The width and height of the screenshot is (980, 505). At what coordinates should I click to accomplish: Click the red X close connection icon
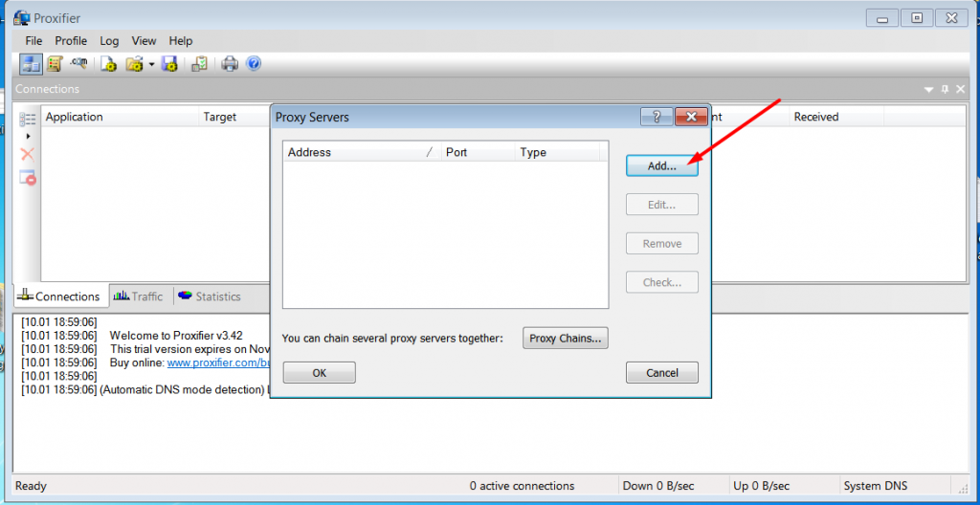pos(28,154)
